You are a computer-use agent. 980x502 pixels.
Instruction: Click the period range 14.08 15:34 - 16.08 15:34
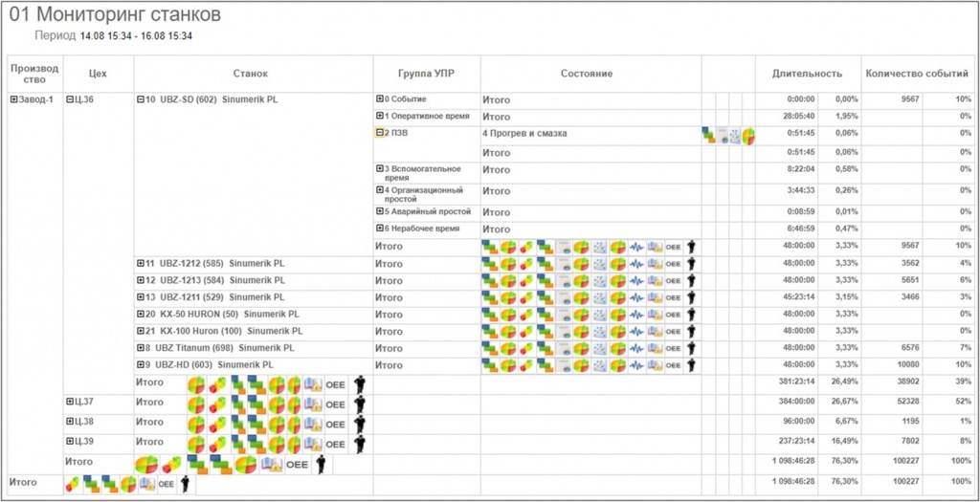click(x=136, y=36)
